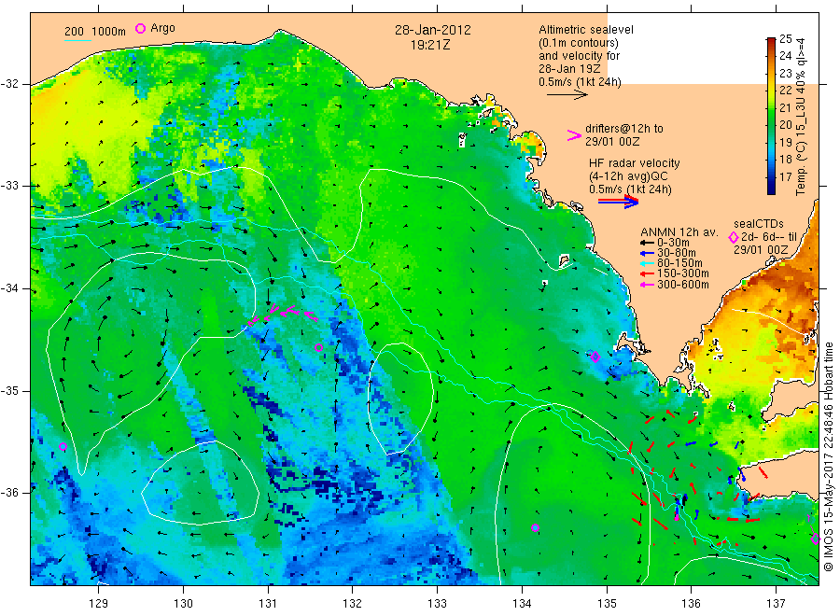Click the colorbar tick label 25
840x616 pixels.
(x=785, y=38)
